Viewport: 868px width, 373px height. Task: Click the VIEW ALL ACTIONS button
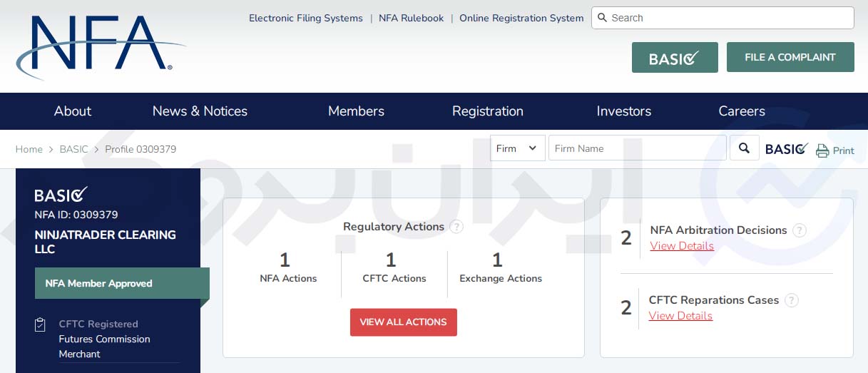click(x=404, y=322)
